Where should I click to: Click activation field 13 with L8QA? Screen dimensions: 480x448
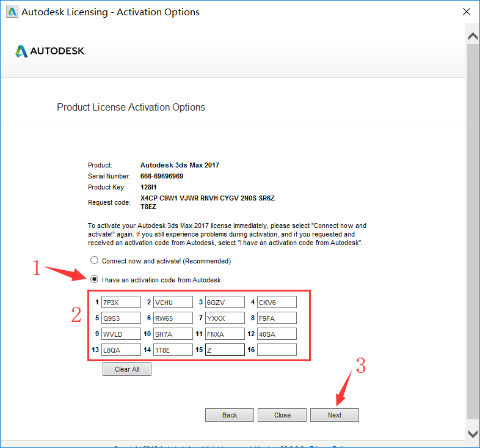click(120, 350)
